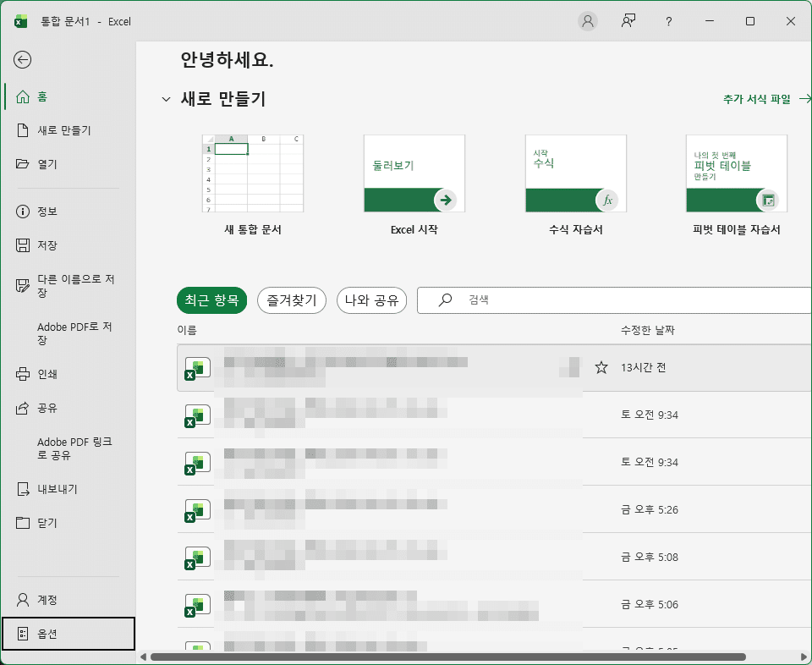Viewport: 812px width, 665px height.
Task: Open the 피벗 테이블 자습서 template
Action: (736, 173)
